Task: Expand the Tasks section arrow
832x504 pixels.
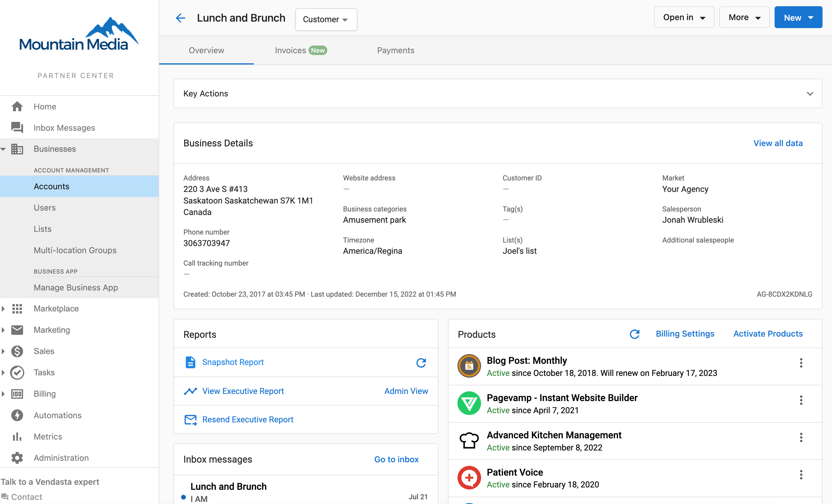Action: [3, 372]
